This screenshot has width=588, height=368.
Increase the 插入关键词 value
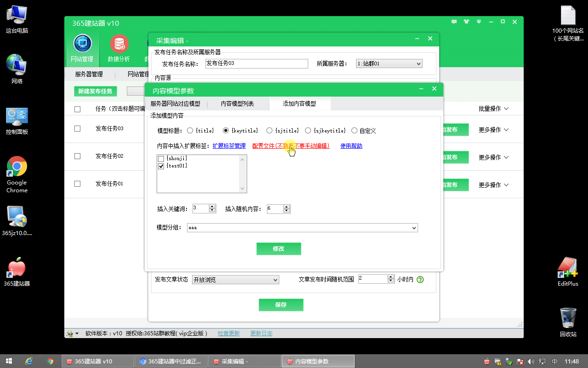(x=212, y=207)
